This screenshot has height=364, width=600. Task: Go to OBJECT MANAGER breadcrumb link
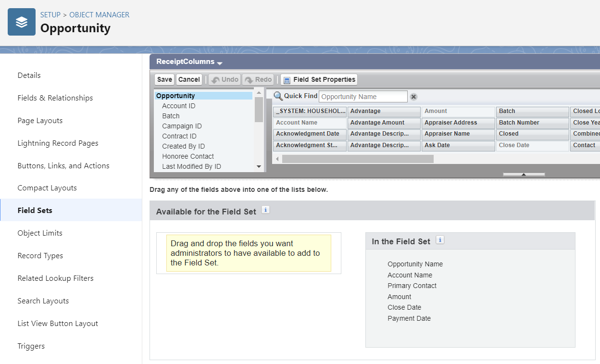click(100, 15)
